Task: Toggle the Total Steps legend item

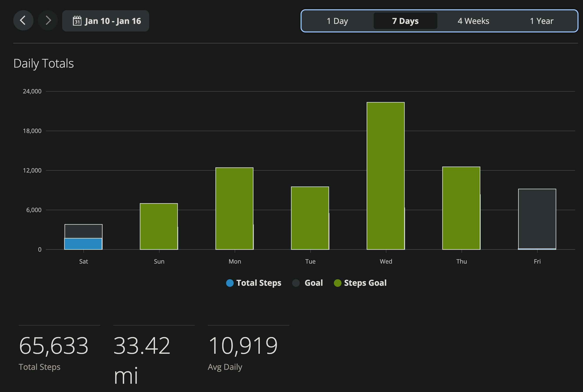Action: coord(259,283)
